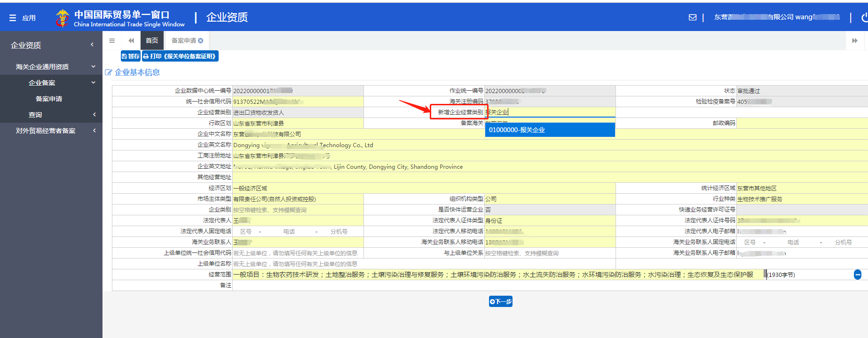The height and width of the screenshot is (338, 868).
Task: Edit the 海关业务联系人 name field
Action: tap(298, 242)
